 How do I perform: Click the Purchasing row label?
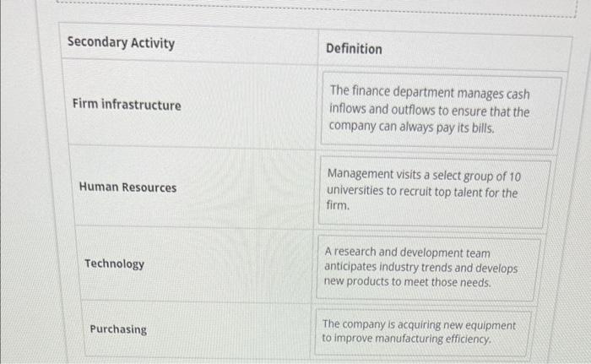click(x=118, y=329)
